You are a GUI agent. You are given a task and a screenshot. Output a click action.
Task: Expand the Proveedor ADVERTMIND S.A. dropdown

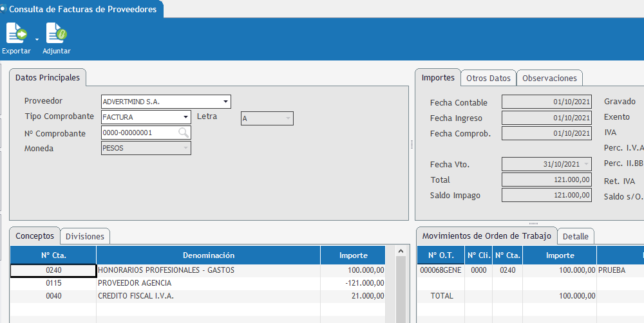click(225, 102)
